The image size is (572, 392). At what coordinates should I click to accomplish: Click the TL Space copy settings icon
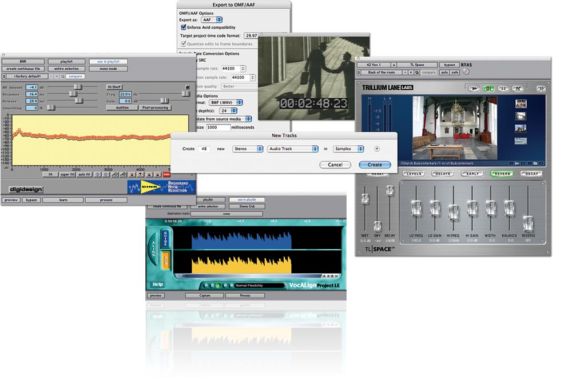[x=417, y=73]
